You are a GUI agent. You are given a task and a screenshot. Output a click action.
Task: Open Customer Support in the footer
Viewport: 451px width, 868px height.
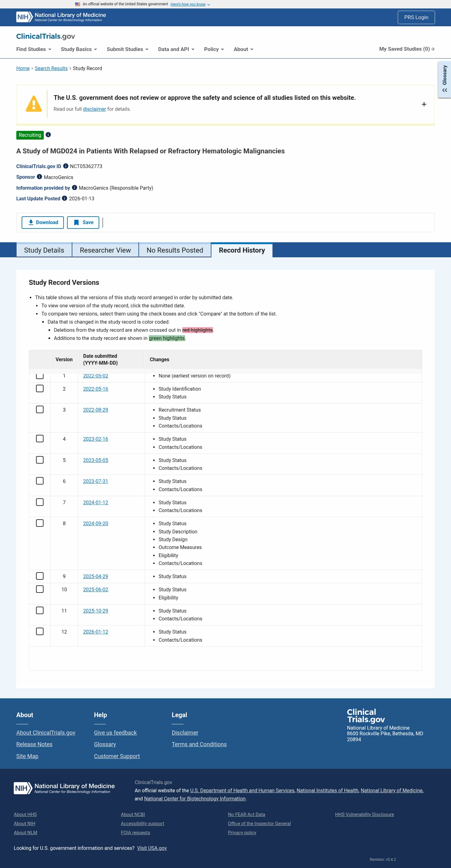117,756
